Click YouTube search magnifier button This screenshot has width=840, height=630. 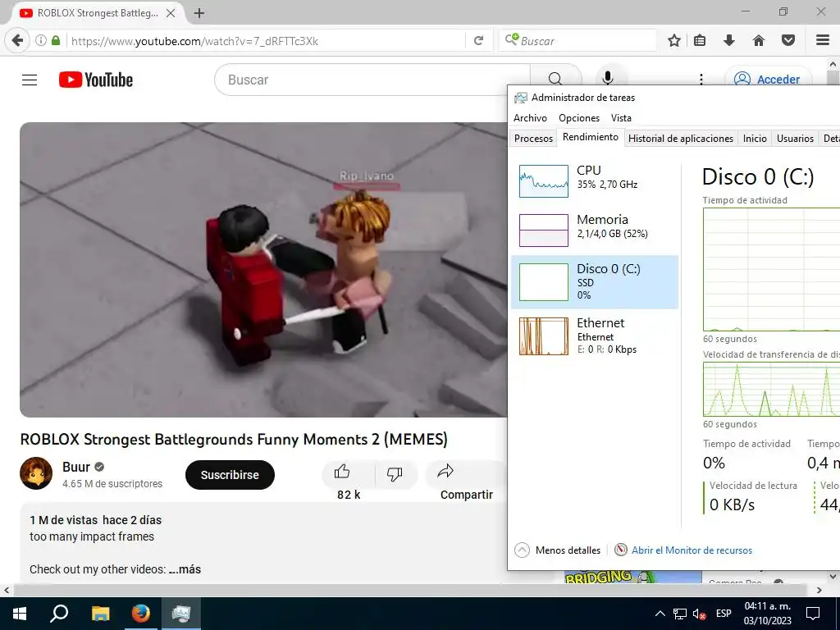[555, 80]
